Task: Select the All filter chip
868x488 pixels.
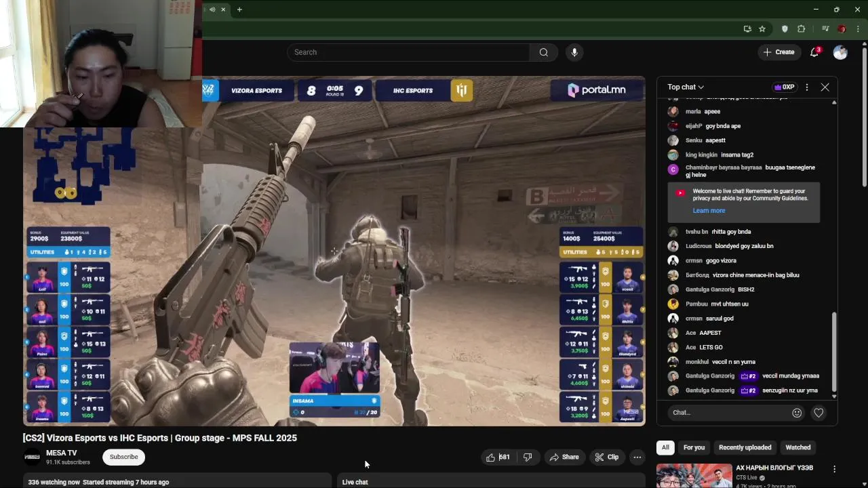Action: point(665,447)
